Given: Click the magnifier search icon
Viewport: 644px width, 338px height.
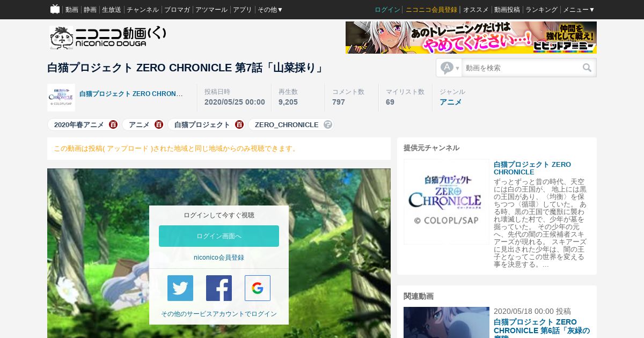Looking at the screenshot, I should [587, 68].
